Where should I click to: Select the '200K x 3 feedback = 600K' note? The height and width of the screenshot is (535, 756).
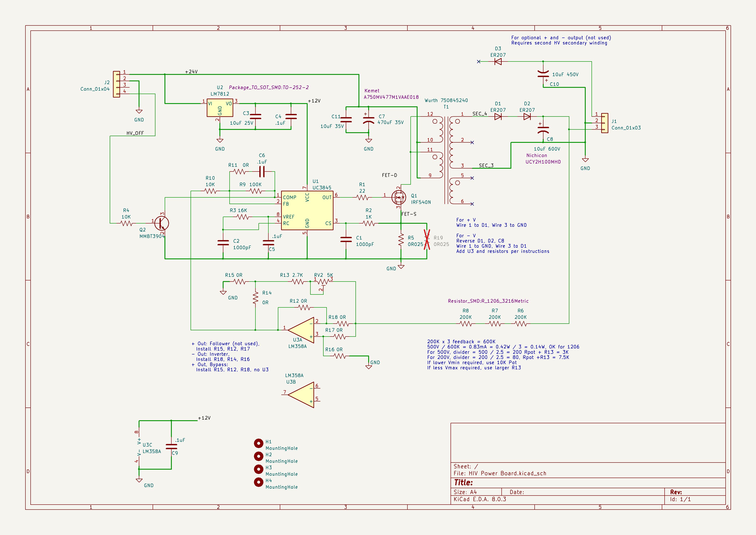click(x=461, y=342)
